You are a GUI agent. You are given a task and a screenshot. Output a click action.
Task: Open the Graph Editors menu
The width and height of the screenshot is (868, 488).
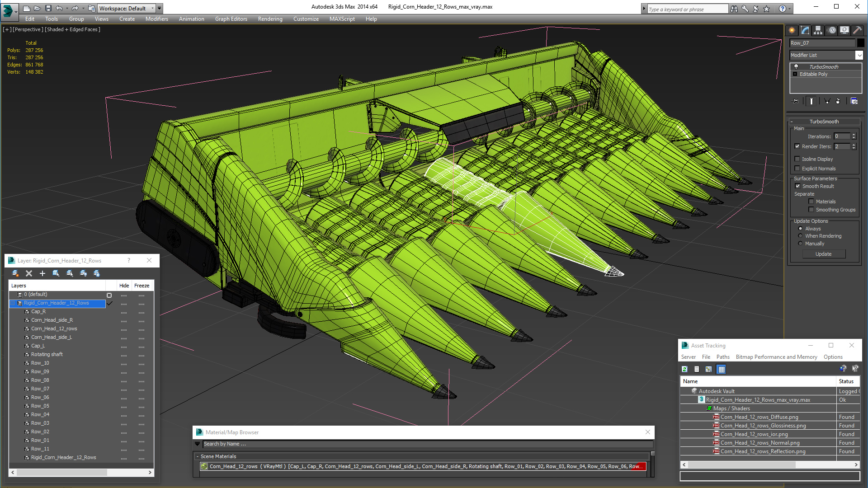coord(231,19)
